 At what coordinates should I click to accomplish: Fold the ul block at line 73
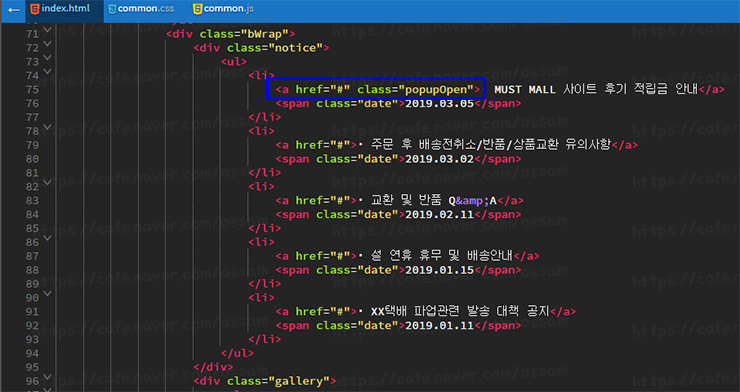click(47, 58)
